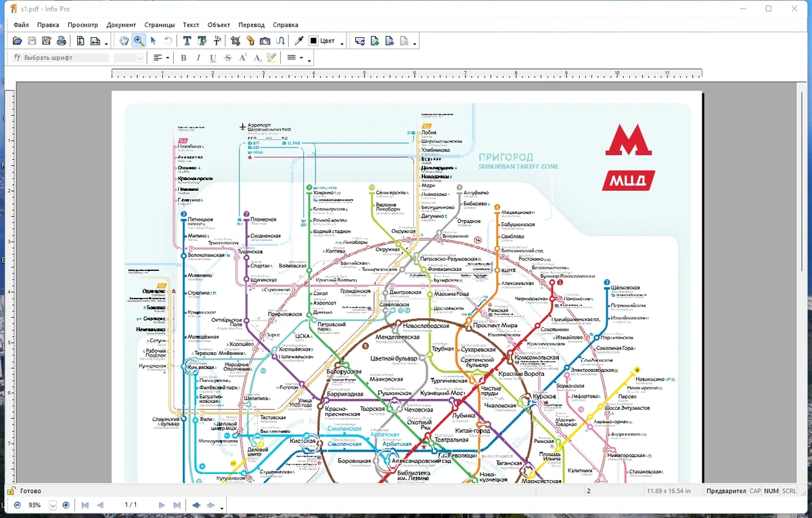The width and height of the screenshot is (812, 518).
Task: Click the document security lock icon
Action: click(x=12, y=491)
